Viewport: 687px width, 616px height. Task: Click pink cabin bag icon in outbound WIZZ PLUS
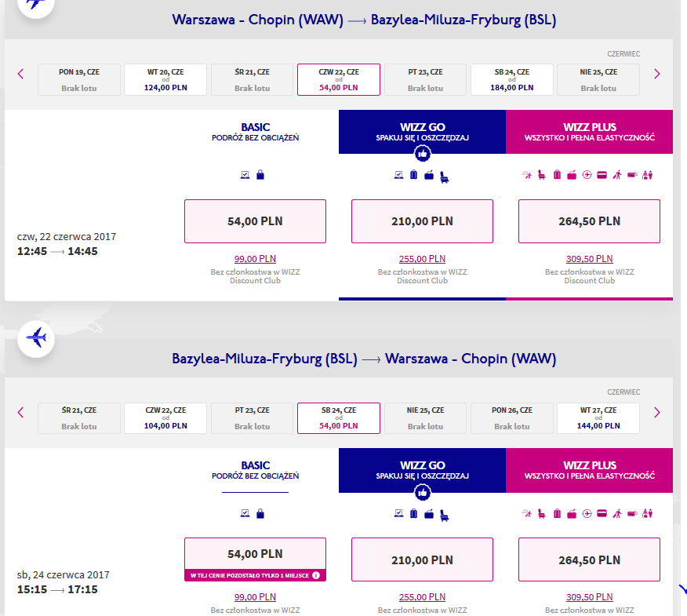pyautogui.click(x=572, y=175)
